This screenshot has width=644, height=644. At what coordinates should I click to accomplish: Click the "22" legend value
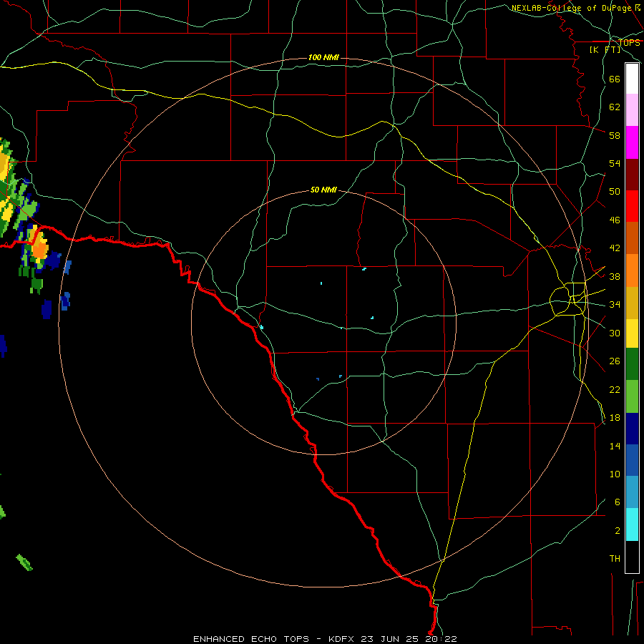point(615,389)
